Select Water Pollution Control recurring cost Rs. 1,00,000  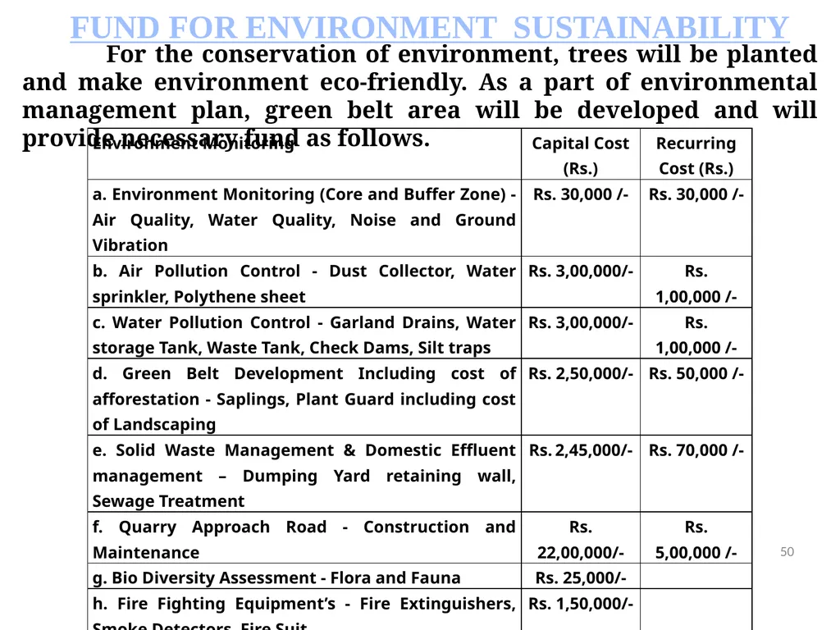pos(696,335)
